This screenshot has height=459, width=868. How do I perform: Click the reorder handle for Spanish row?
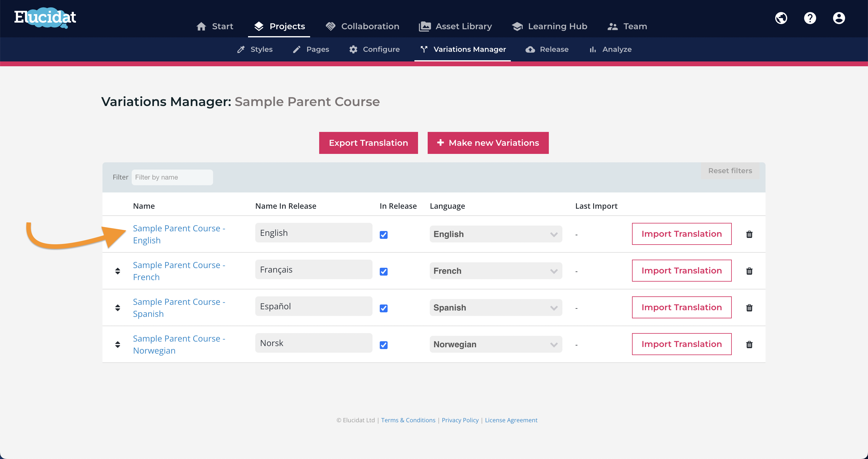(x=118, y=308)
